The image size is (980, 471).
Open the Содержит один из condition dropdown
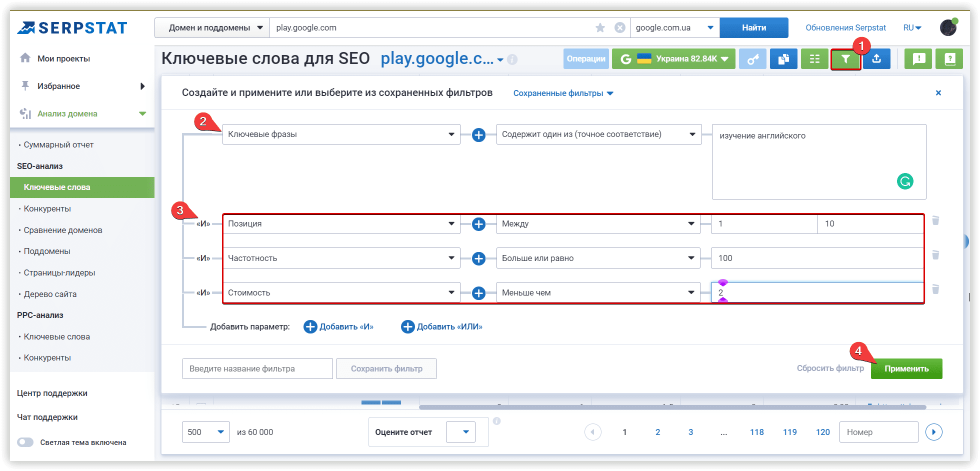point(599,134)
